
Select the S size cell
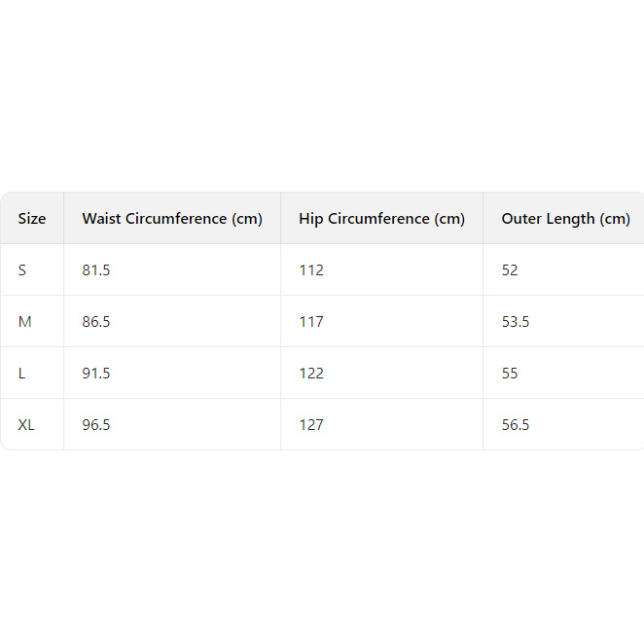(x=22, y=270)
